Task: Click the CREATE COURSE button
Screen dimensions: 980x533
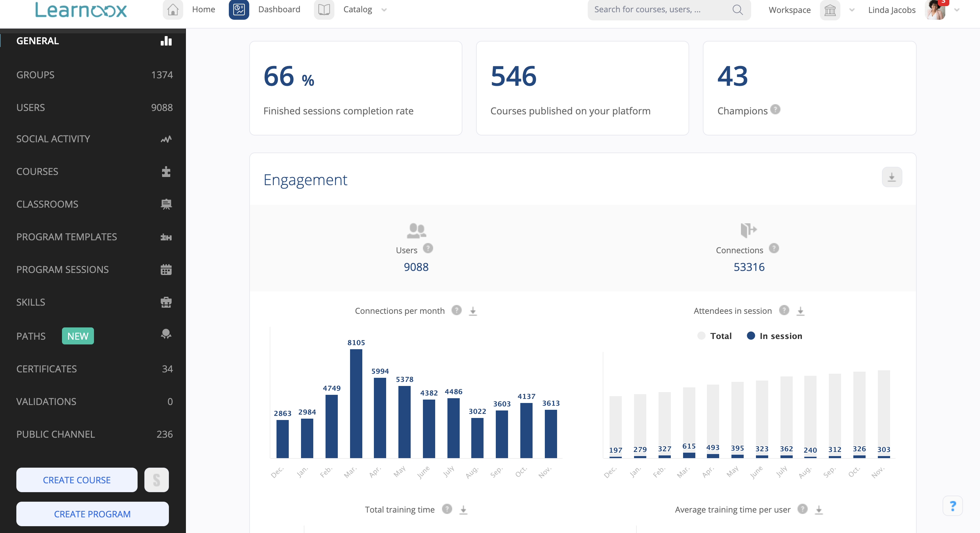Action: 77,480
